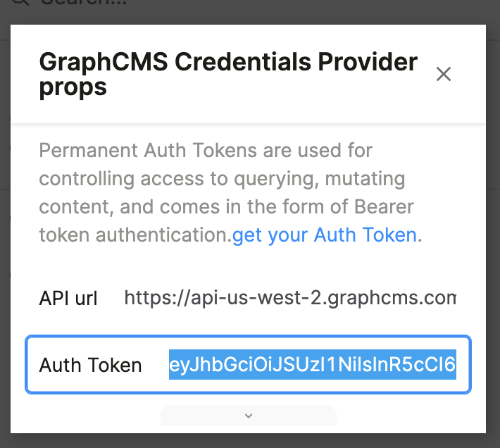Click the "controlling access to querying, mutating" line
The image size is (500, 448).
click(222, 178)
